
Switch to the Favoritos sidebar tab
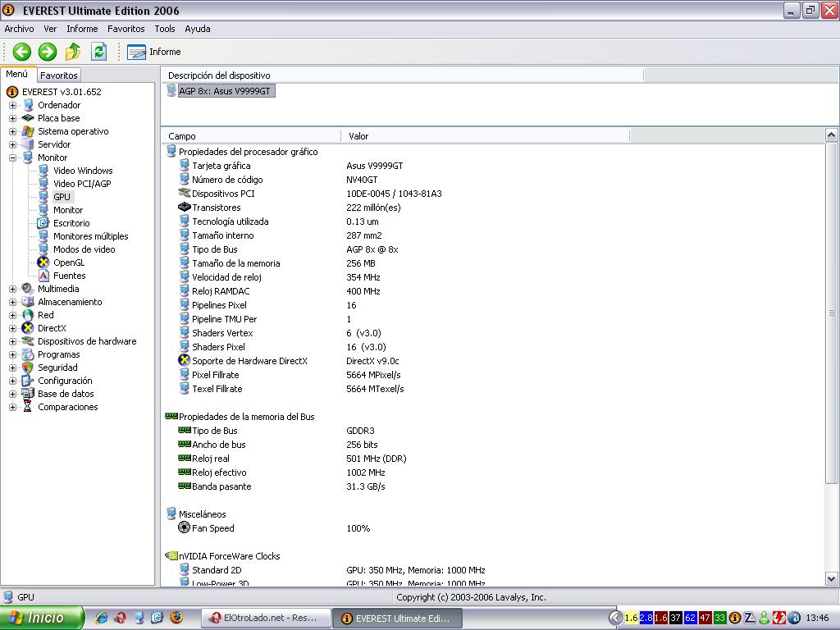click(59, 75)
